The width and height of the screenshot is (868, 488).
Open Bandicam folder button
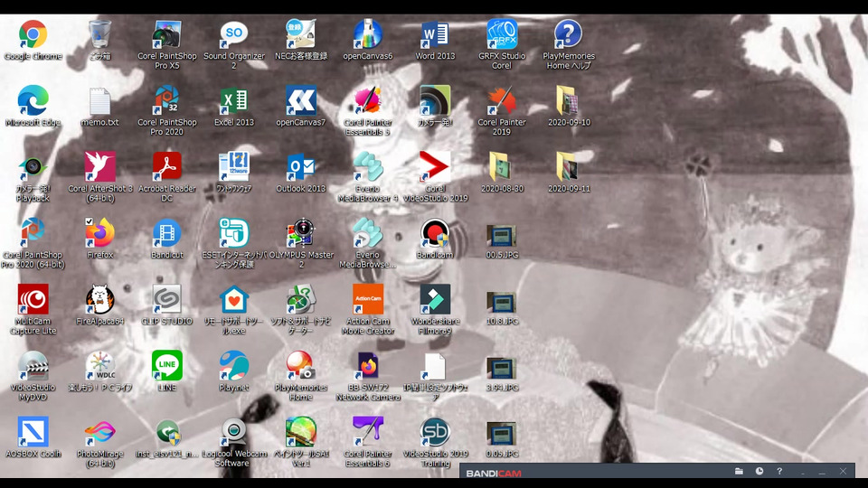point(739,472)
